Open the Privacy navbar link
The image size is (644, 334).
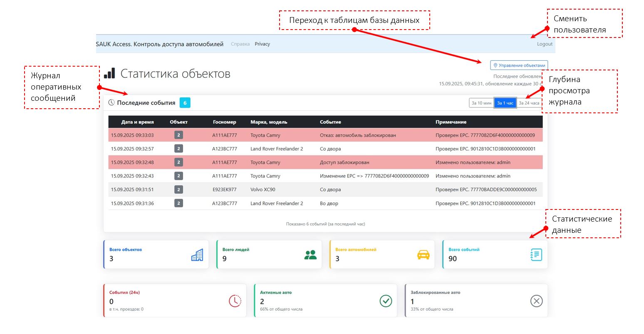tap(262, 44)
